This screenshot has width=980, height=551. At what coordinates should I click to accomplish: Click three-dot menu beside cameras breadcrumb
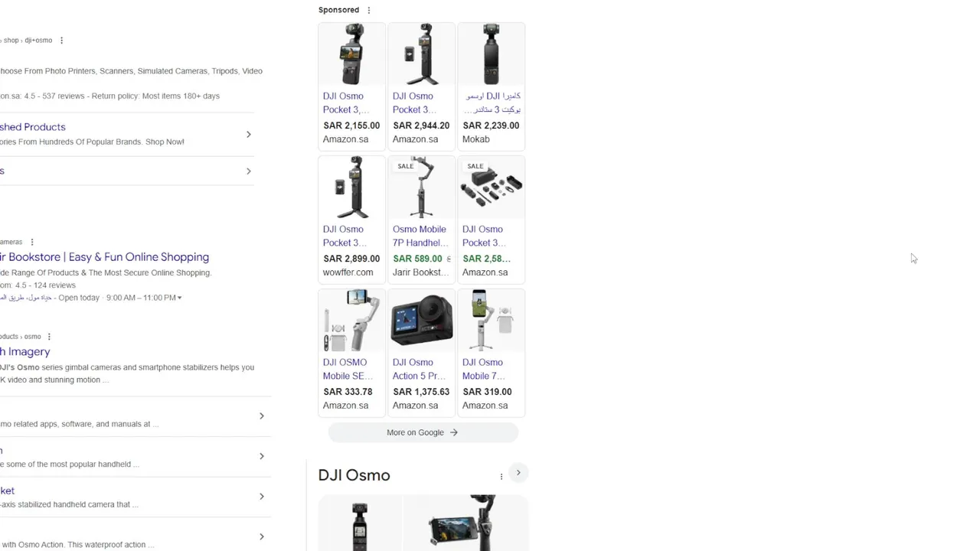click(32, 242)
